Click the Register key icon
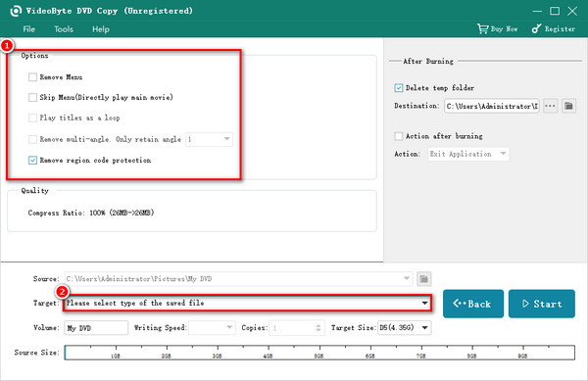 [x=536, y=28]
